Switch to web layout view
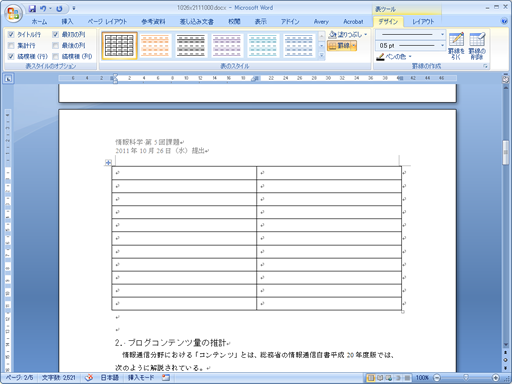 coord(389,378)
